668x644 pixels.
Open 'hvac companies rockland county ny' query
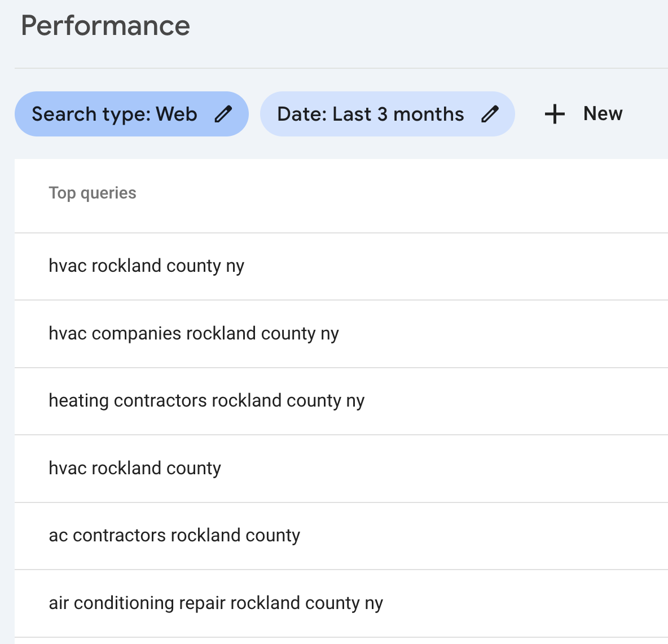[194, 333]
